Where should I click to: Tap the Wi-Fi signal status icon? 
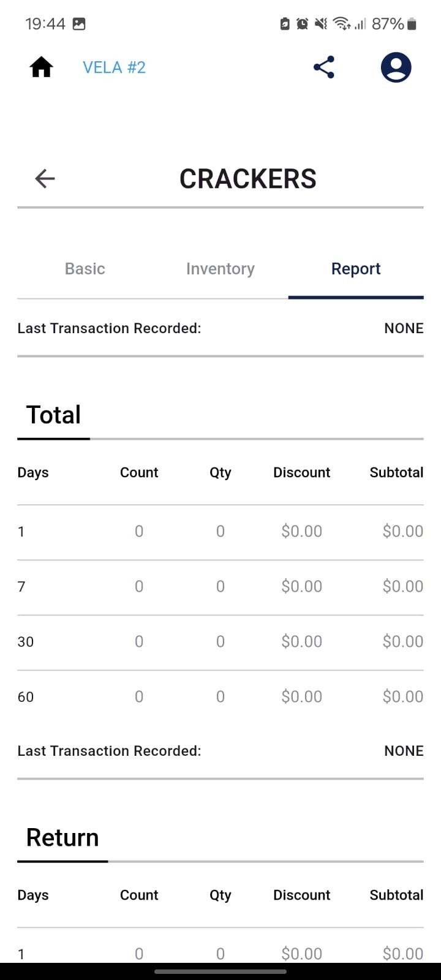tap(342, 24)
